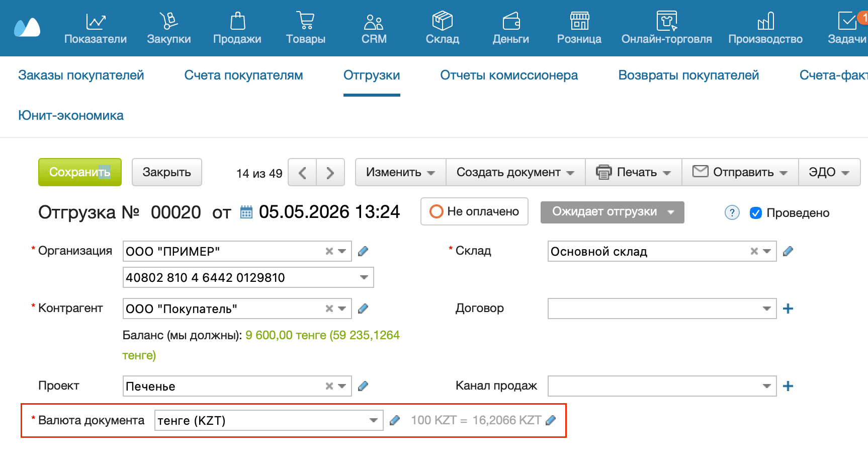Click the Проект Печенье field

pos(237,386)
